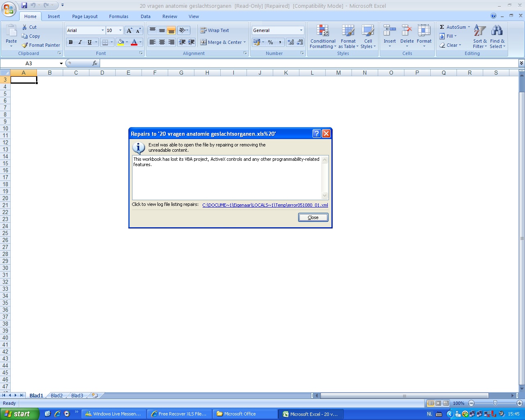
Task: Open Windows Live Messenger taskbar item
Action: click(113, 414)
